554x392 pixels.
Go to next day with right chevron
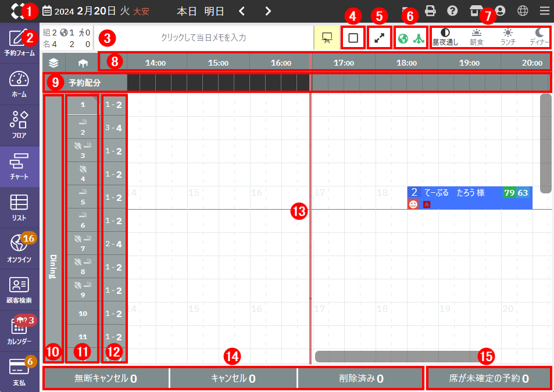267,11
